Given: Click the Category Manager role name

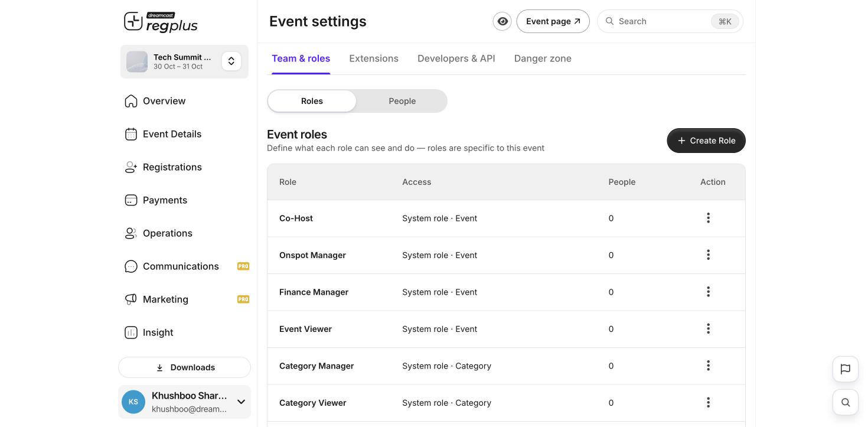Looking at the screenshot, I should click(316, 366).
